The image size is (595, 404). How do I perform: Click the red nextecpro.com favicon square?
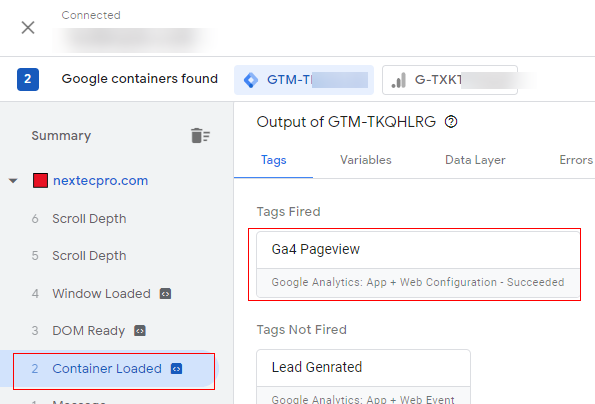pyautogui.click(x=40, y=181)
